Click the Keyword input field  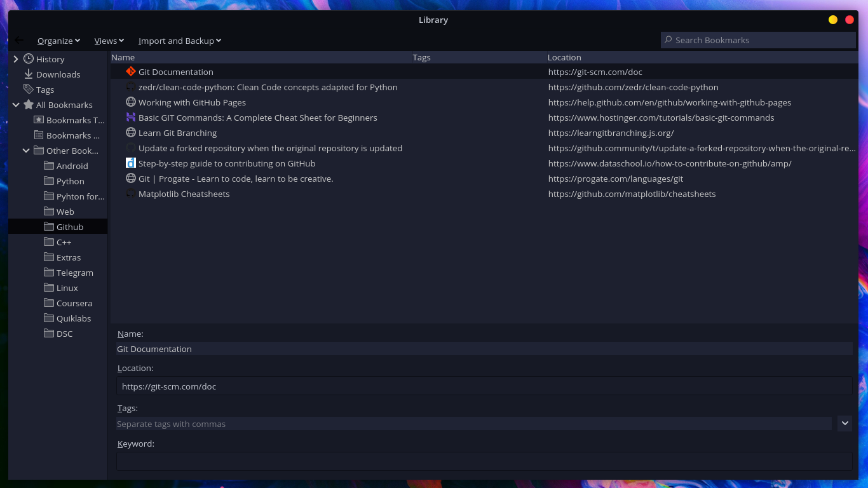tap(484, 461)
